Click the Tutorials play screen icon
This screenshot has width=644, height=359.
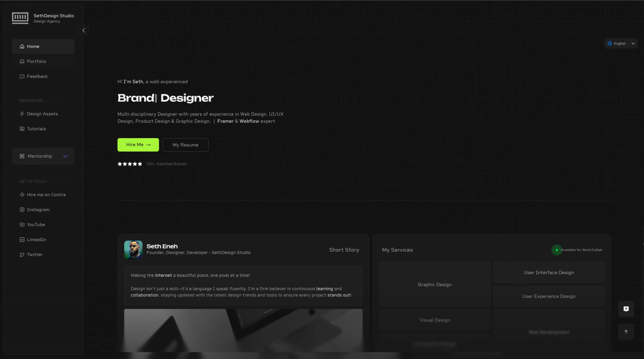22,129
